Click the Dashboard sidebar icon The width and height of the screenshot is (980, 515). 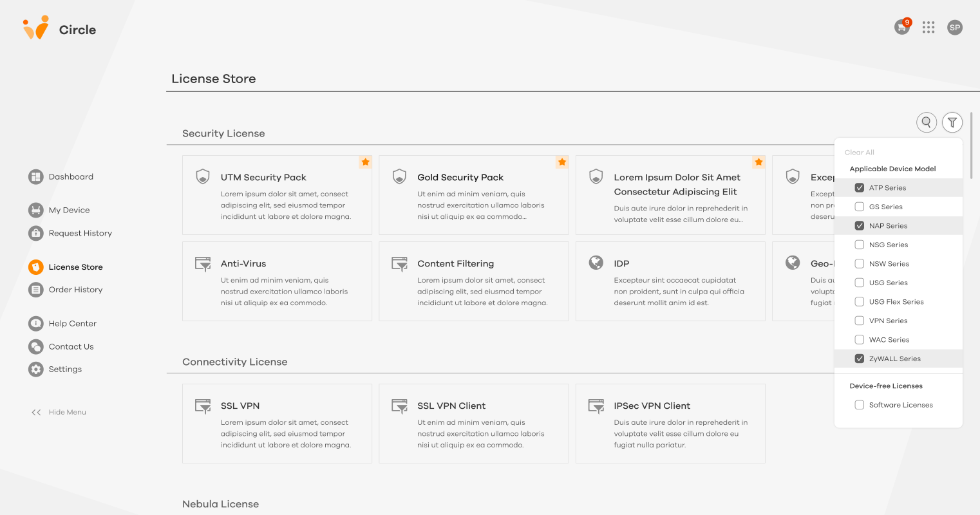click(36, 176)
